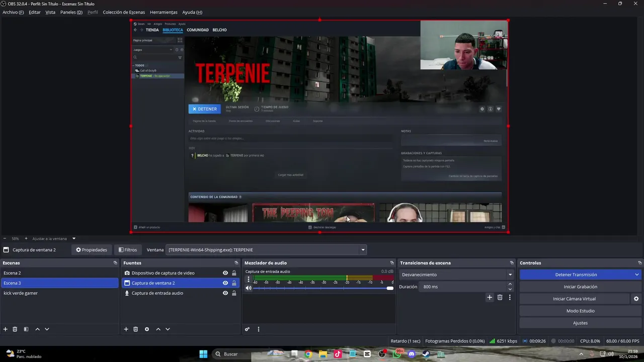Move selected scene up in Escenas toolbar
Viewport: 644px width, 362px height.
pyautogui.click(x=37, y=329)
